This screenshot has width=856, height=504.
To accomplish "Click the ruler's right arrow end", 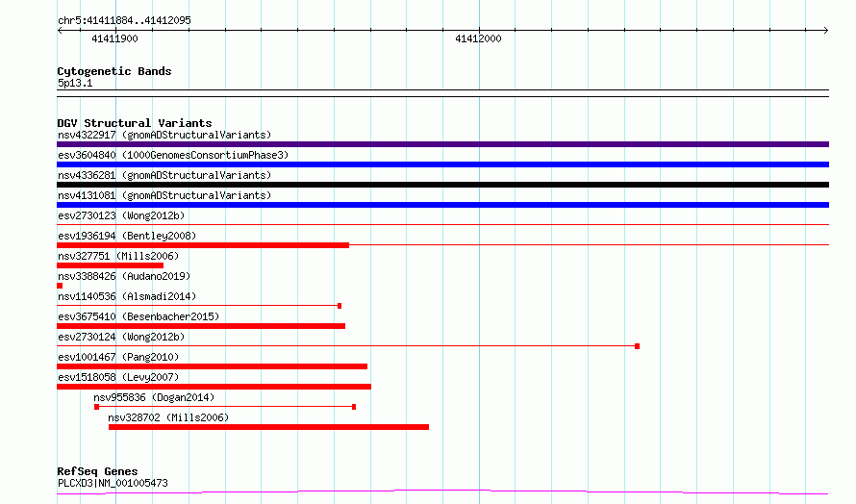I will [826, 30].
